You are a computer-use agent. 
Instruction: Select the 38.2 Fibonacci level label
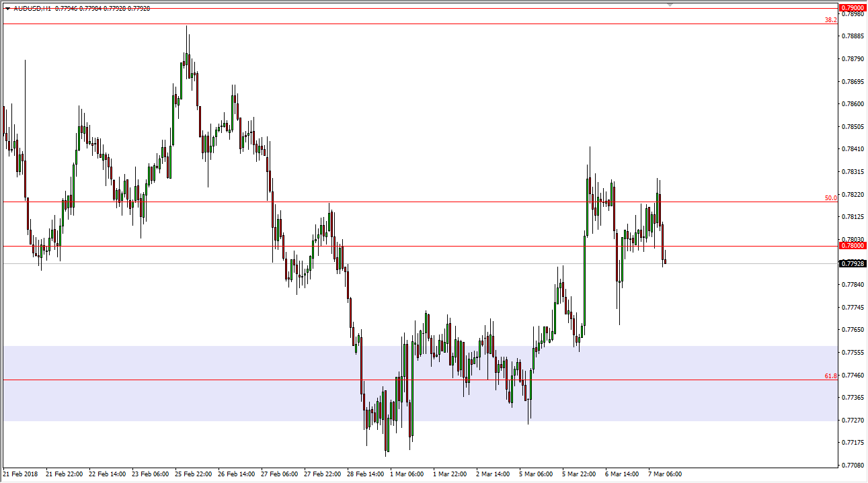(831, 20)
